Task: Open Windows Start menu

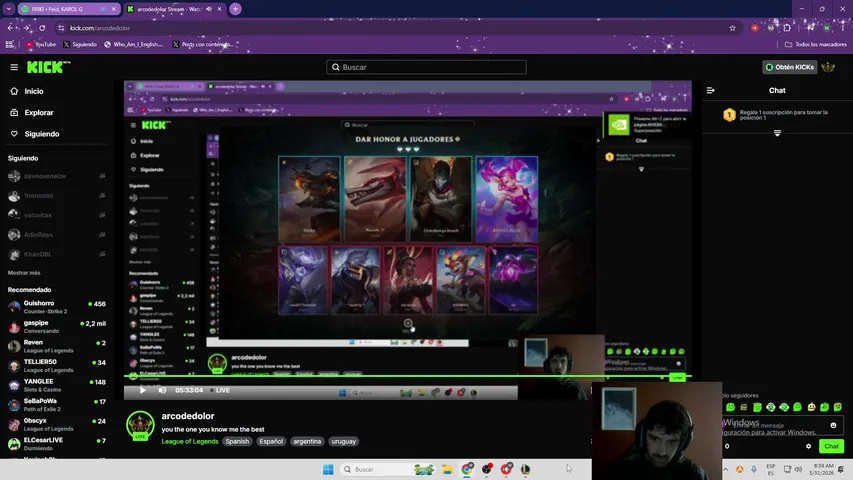Action: [328, 469]
